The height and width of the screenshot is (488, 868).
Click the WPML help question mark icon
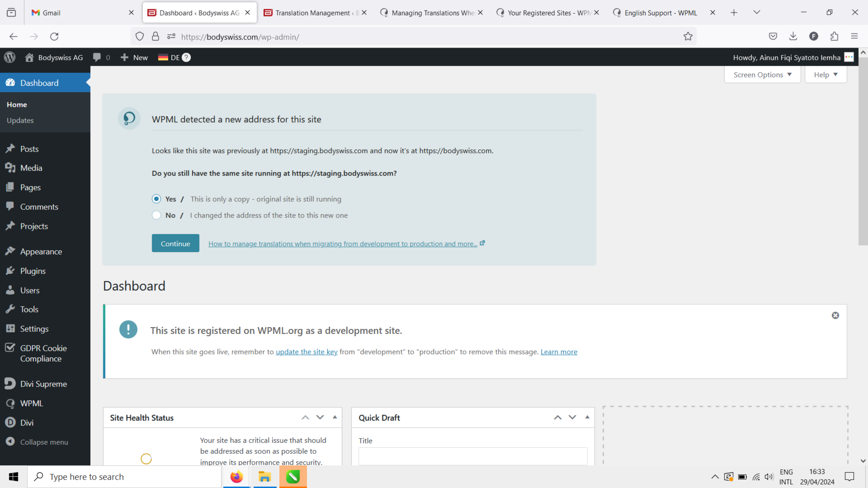186,58
